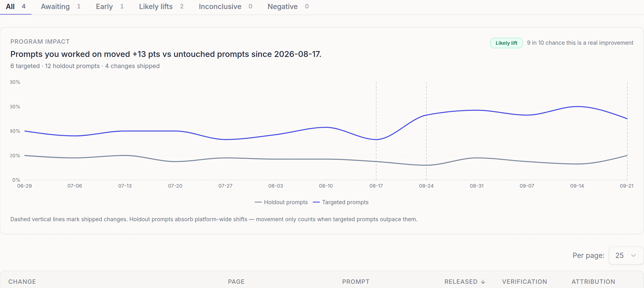The width and height of the screenshot is (644, 288).
Task: Switch to the Awaiting tab
Action: coord(61,7)
